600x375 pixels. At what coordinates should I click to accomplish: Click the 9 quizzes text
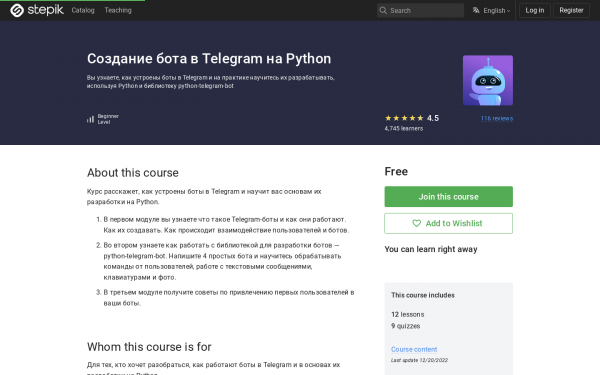point(406,326)
